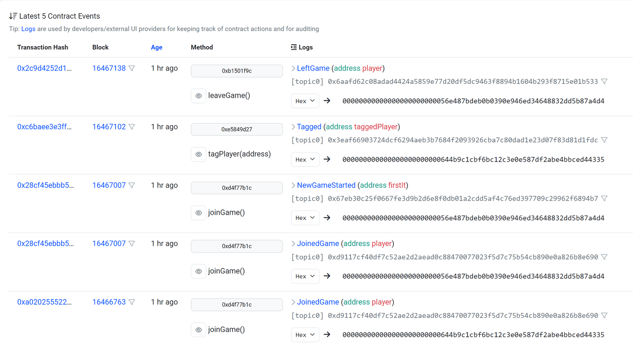Click the Tagged hex data value

[473, 159]
